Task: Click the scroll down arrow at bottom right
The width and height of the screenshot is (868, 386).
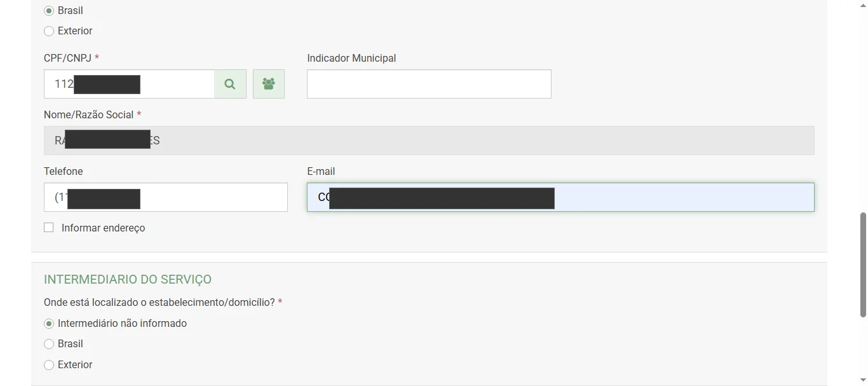Action: pos(862,380)
